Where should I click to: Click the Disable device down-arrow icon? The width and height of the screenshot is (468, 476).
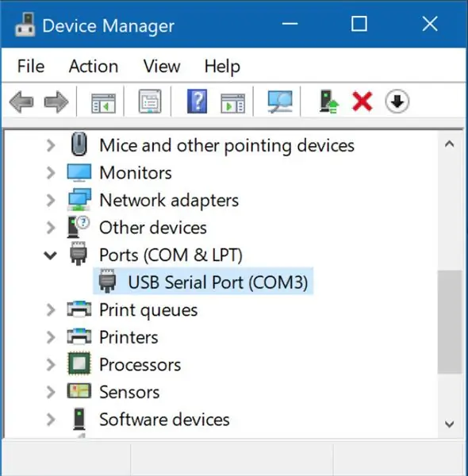(x=397, y=102)
